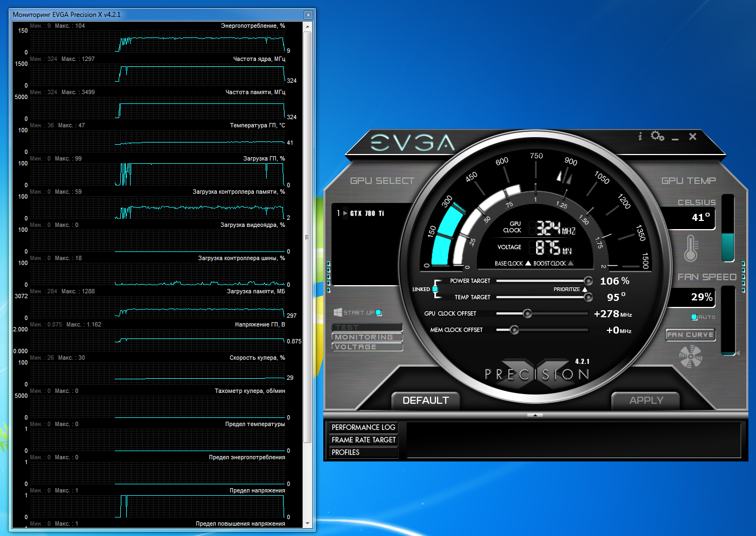The height and width of the screenshot is (536, 756).
Task: Switch to the Performance Log tab
Action: 364,427
